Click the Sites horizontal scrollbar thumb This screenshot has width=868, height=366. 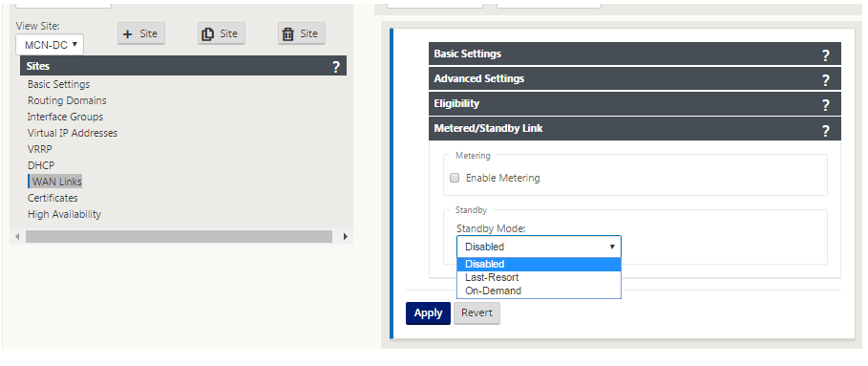179,236
